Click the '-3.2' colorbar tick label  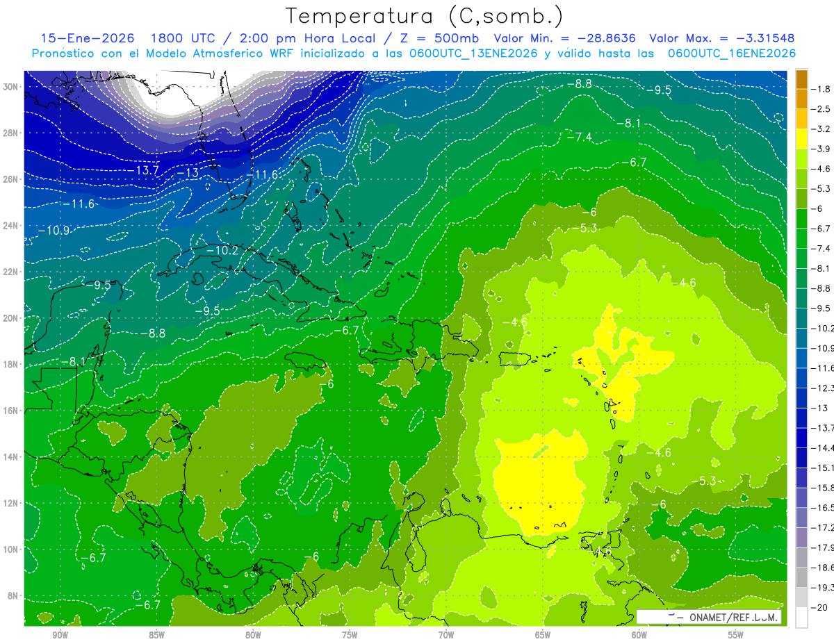(822, 129)
